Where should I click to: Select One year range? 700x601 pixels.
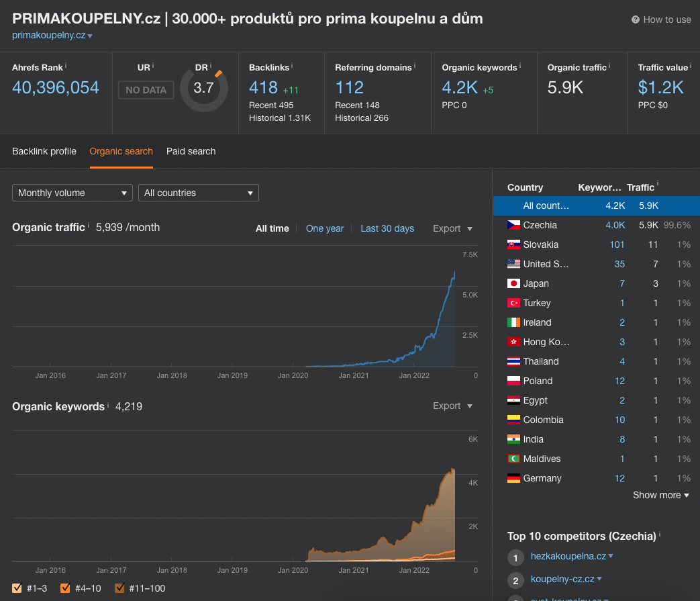(x=325, y=228)
